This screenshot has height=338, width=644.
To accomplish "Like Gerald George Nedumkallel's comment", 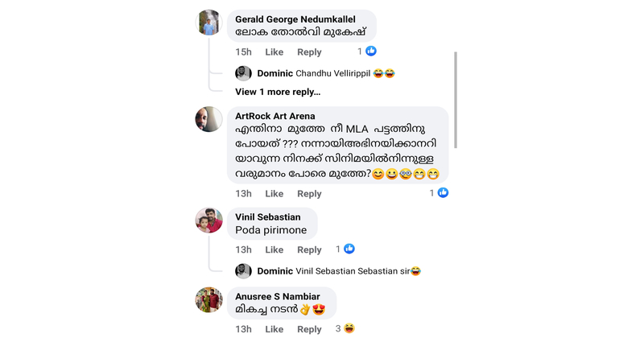I will pyautogui.click(x=274, y=52).
